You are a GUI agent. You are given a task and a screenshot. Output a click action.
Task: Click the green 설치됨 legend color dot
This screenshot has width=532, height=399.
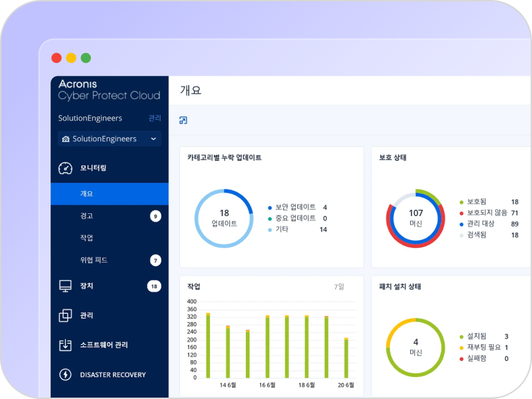tap(461, 337)
